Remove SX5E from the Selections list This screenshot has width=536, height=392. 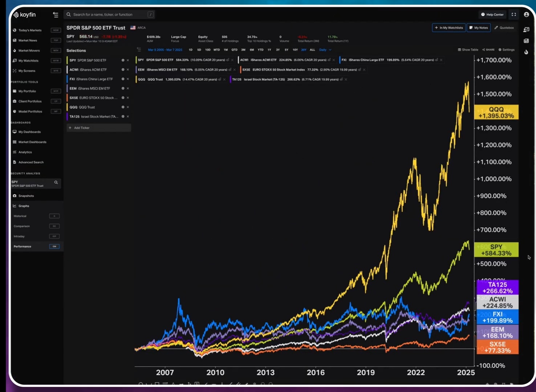click(128, 98)
